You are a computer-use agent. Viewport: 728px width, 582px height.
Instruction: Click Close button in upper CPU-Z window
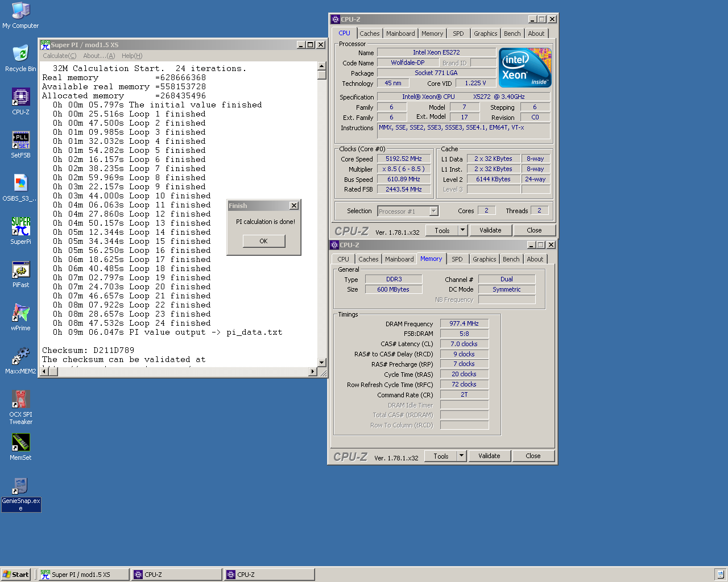534,230
